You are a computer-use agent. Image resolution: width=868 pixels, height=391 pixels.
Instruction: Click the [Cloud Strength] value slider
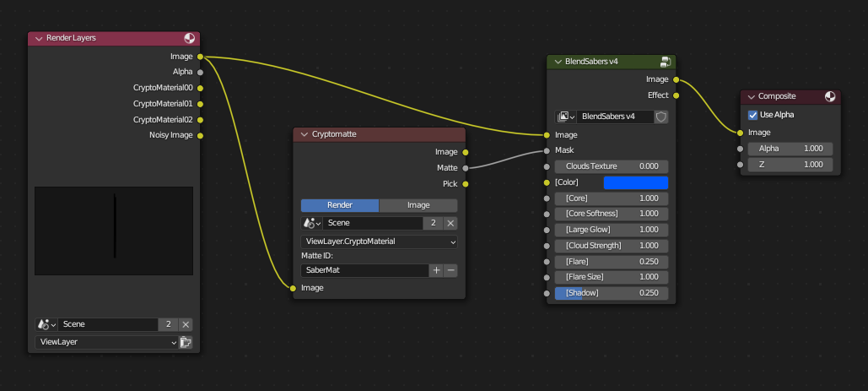[612, 246]
